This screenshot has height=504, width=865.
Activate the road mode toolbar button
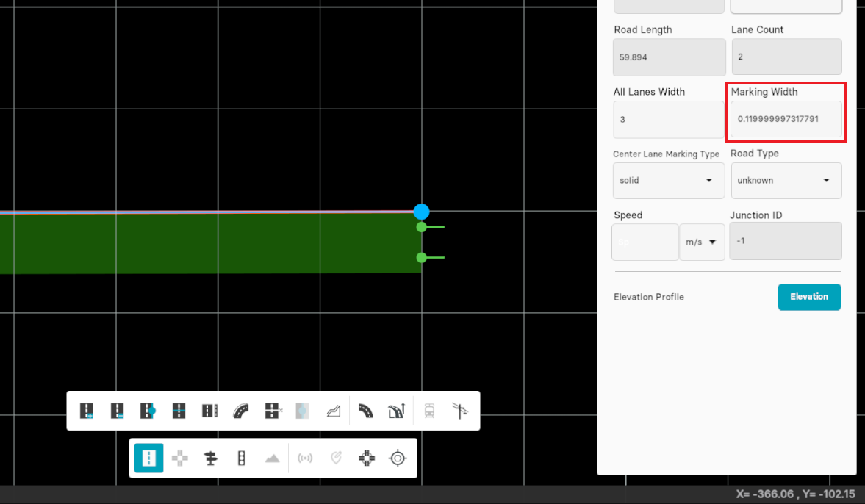[x=148, y=458]
